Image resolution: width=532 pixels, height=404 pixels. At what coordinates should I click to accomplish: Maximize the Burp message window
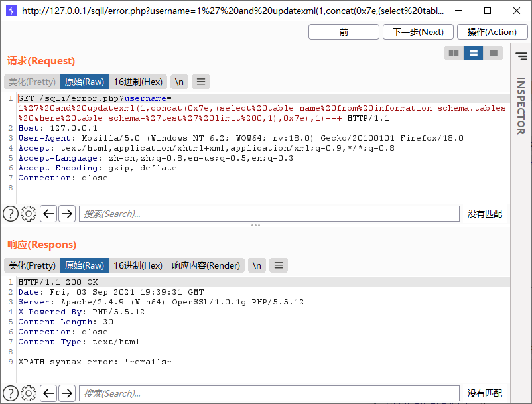(488, 11)
